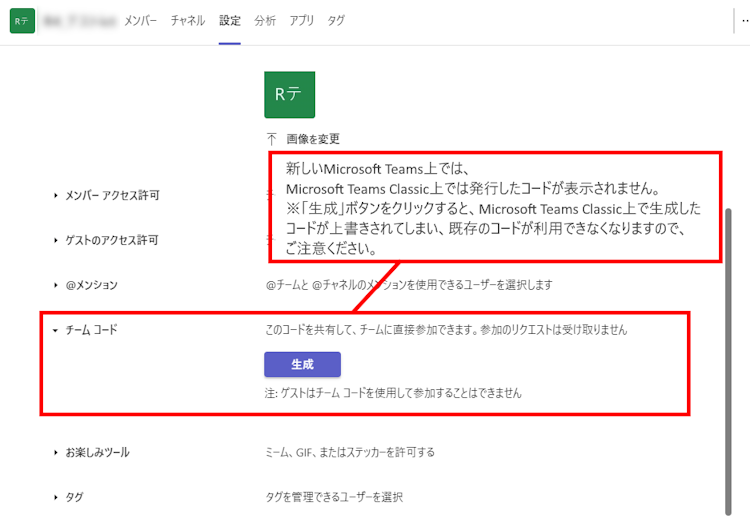Image resolution: width=750 pixels, height=531 pixels.
Task: Click the large green team picture
Action: [289, 94]
